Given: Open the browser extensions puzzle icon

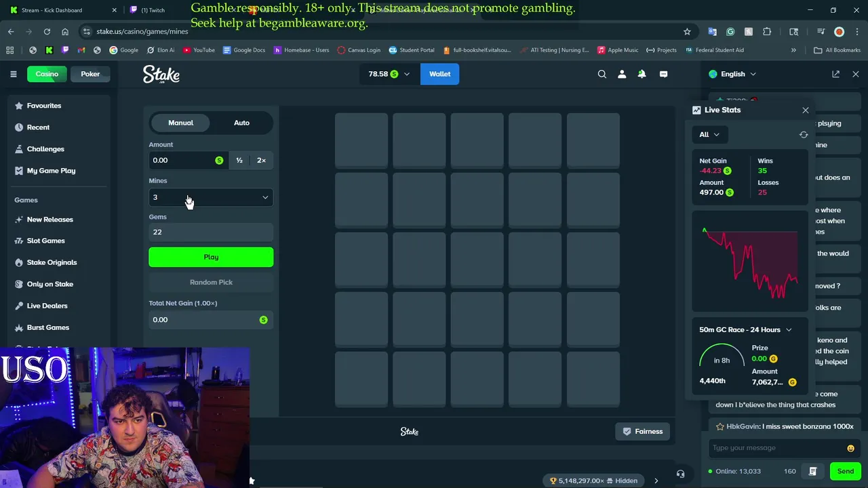Looking at the screenshot, I should point(767,31).
